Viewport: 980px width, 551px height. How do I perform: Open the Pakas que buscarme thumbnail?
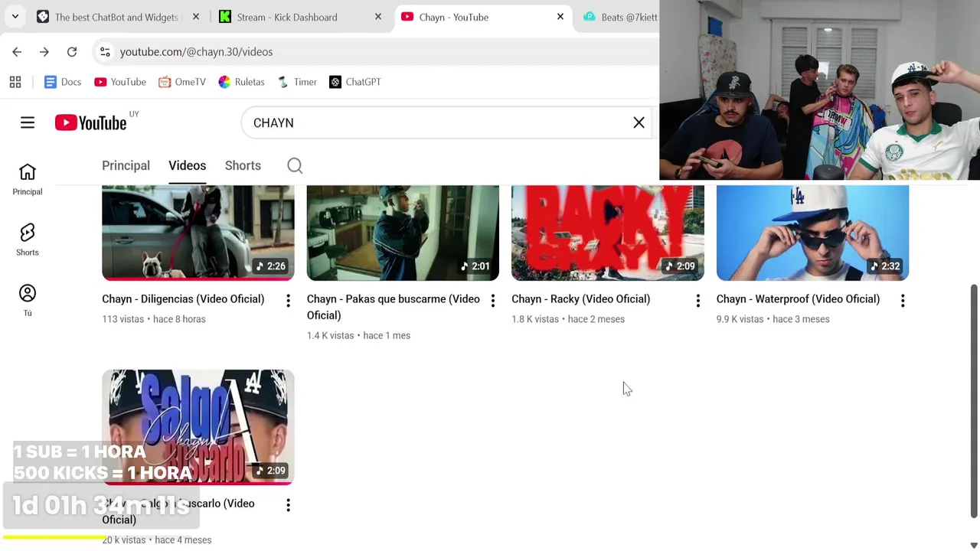403,233
